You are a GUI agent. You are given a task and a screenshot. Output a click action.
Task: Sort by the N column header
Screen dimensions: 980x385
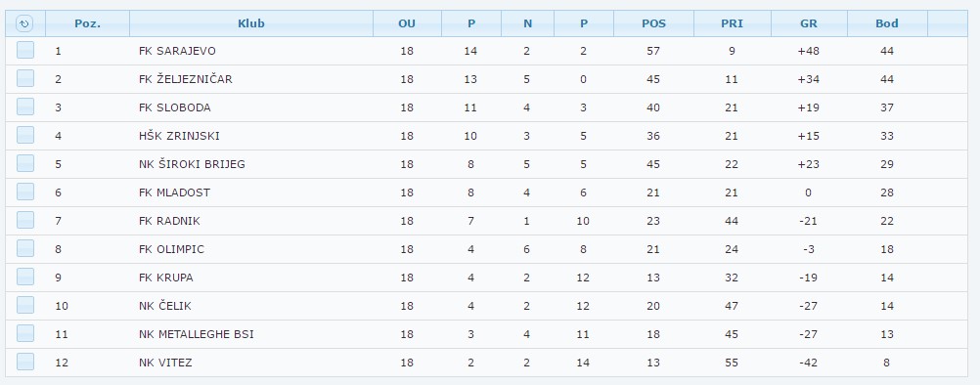(527, 23)
